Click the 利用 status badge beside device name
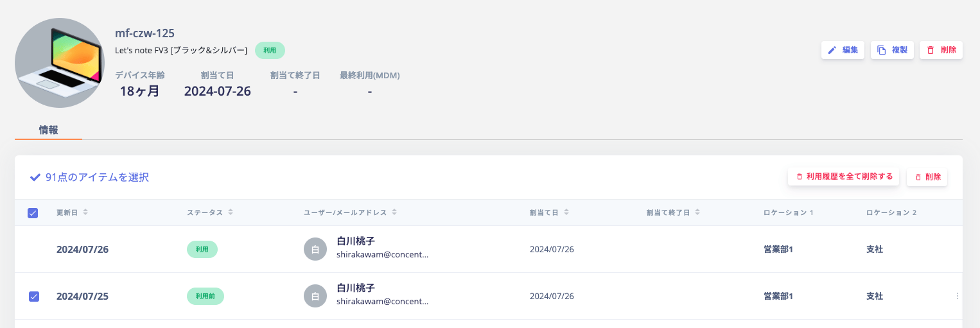This screenshot has height=328, width=980. pos(270,50)
